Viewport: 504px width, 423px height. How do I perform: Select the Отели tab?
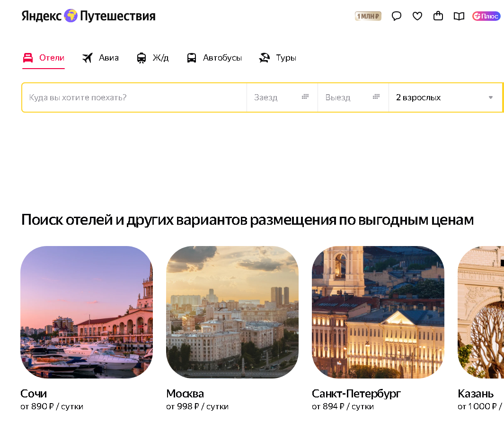[44, 58]
